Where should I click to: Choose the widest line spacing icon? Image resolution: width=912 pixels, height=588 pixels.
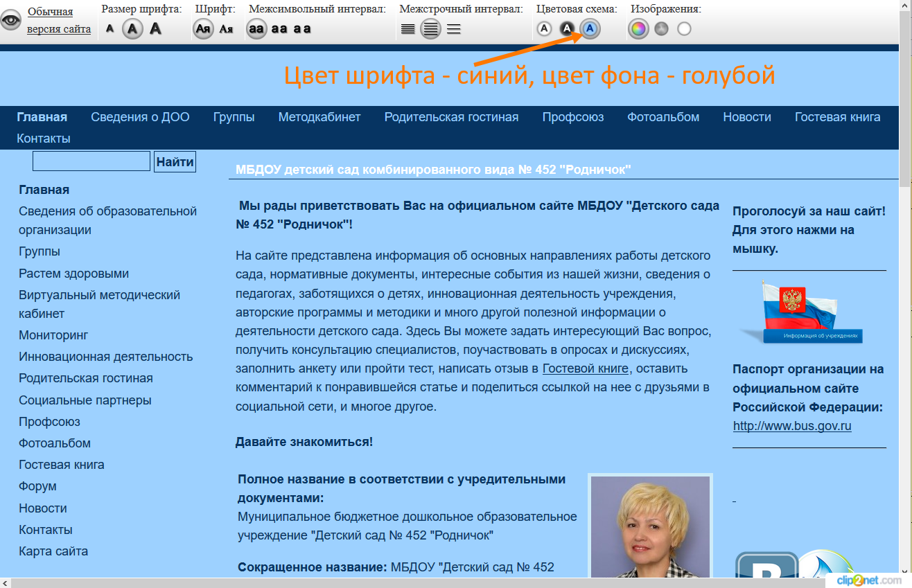click(x=454, y=29)
